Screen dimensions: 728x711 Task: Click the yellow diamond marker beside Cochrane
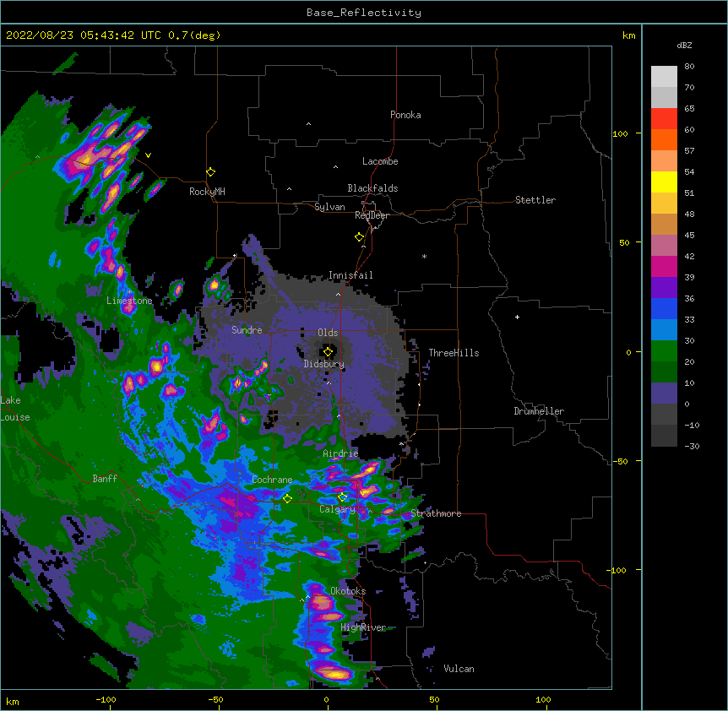click(x=287, y=498)
